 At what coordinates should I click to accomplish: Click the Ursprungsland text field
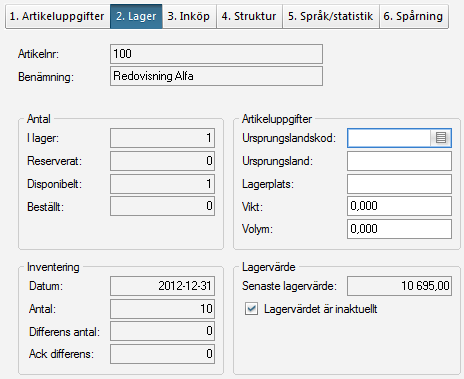pos(399,161)
